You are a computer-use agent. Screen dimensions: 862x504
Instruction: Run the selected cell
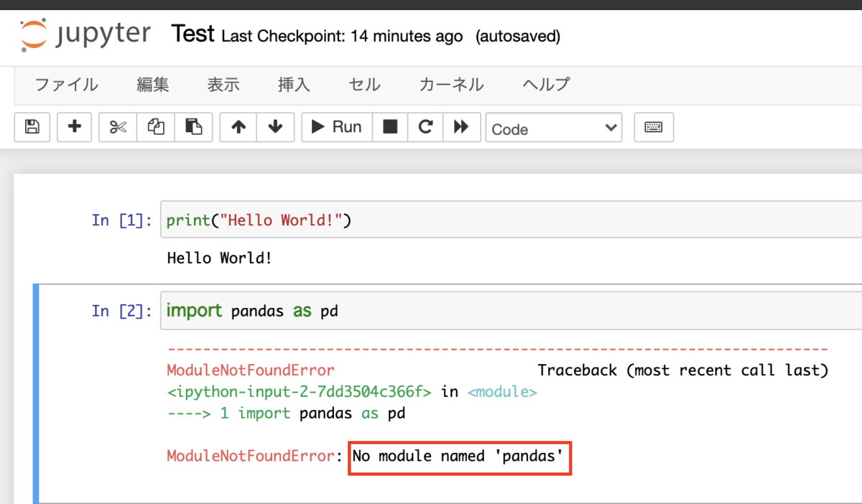pos(336,127)
